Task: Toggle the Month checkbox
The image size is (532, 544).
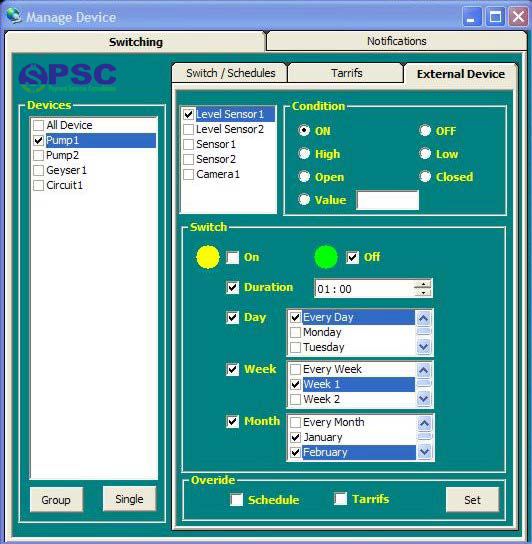Action: pos(232,421)
